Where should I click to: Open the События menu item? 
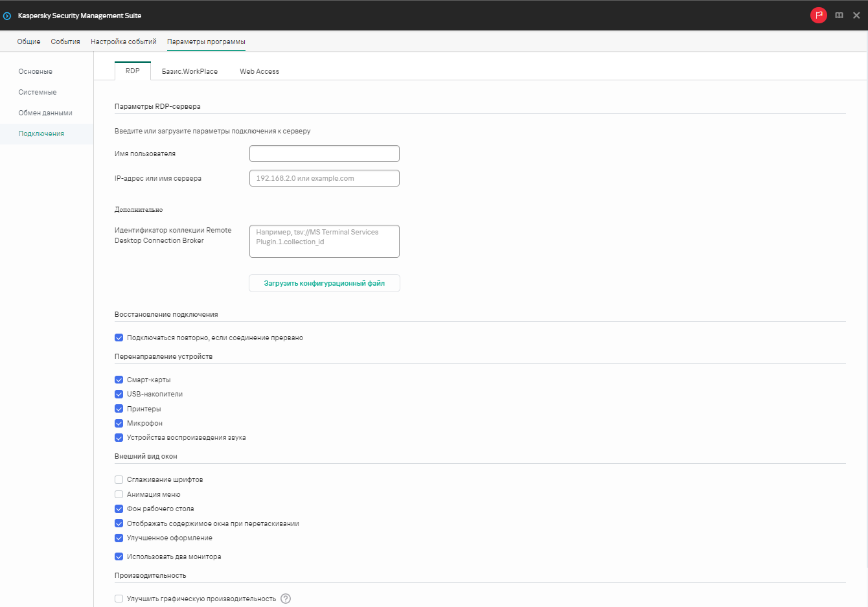tap(65, 41)
